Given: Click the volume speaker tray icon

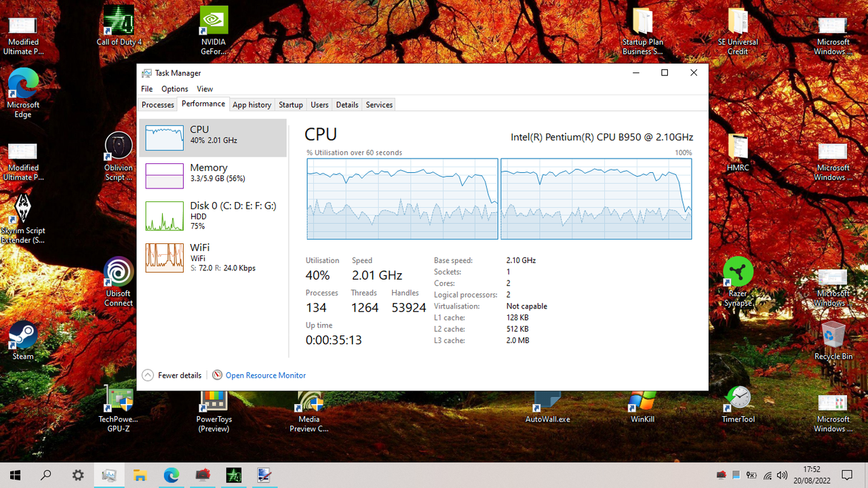Looking at the screenshot, I should click(783, 475).
